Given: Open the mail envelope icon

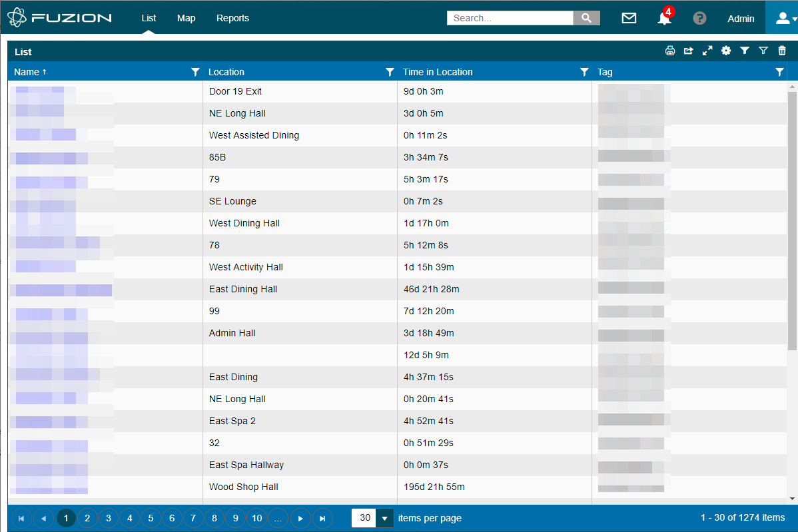Looking at the screenshot, I should tap(629, 18).
